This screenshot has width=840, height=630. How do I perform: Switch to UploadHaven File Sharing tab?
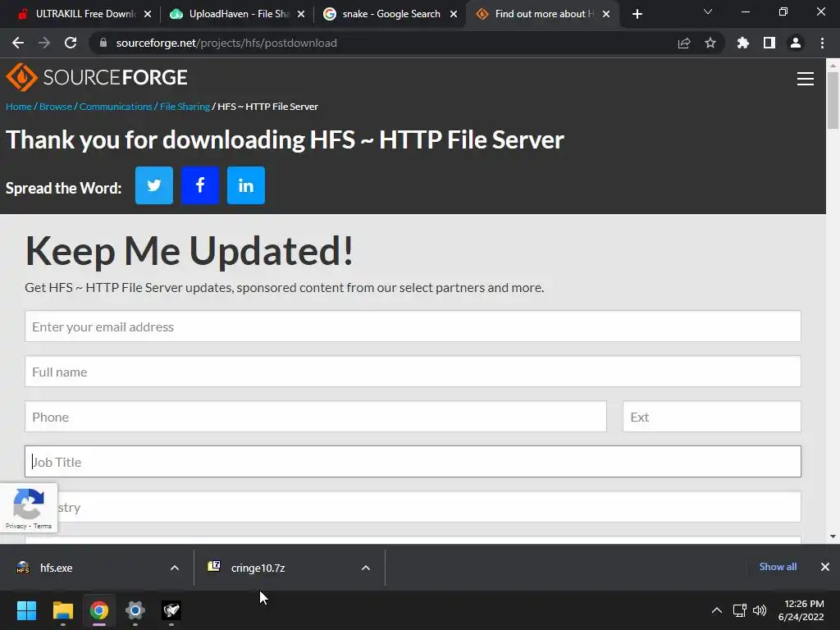coord(235,14)
